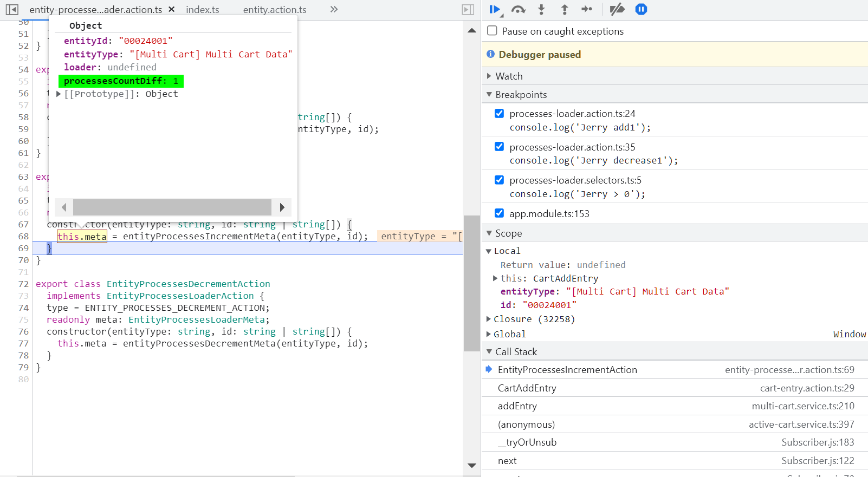Viewport: 868px width, 477px height.
Task: Expand this: CartAddEntry variable
Action: (495, 278)
